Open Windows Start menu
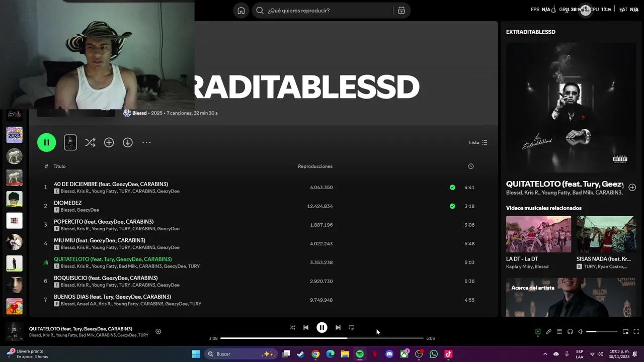Image resolution: width=644 pixels, height=362 pixels. click(196, 354)
